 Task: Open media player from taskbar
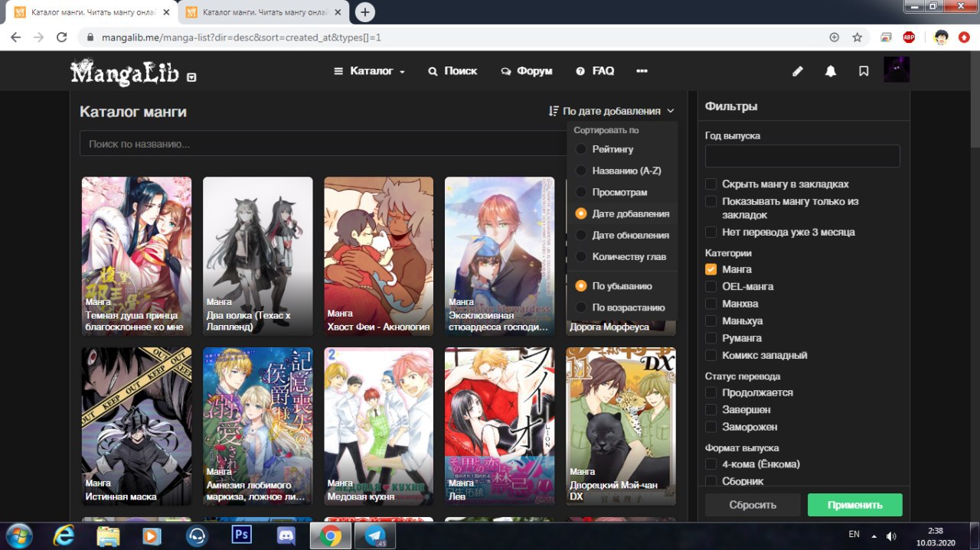click(x=152, y=535)
